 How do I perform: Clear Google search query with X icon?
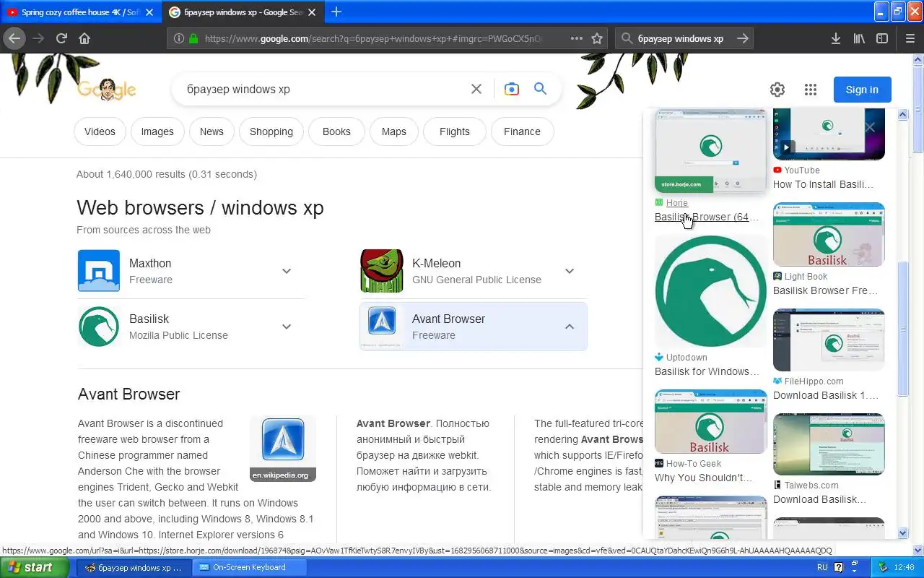point(476,89)
